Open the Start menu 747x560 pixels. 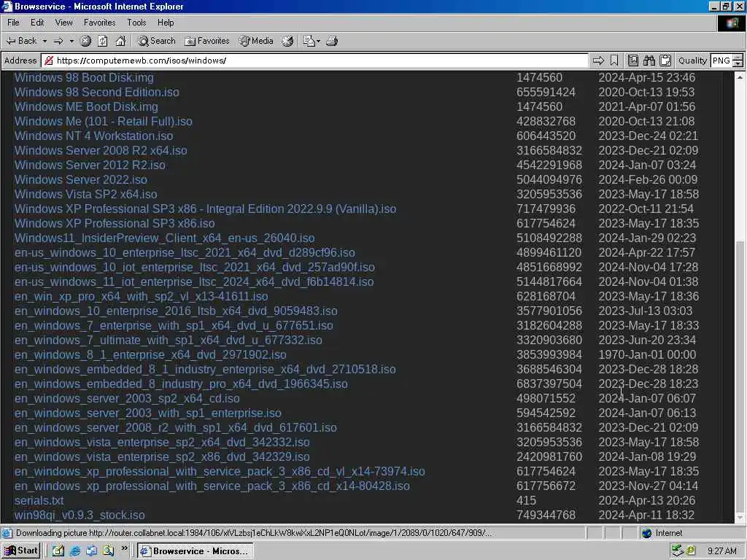click(21, 551)
